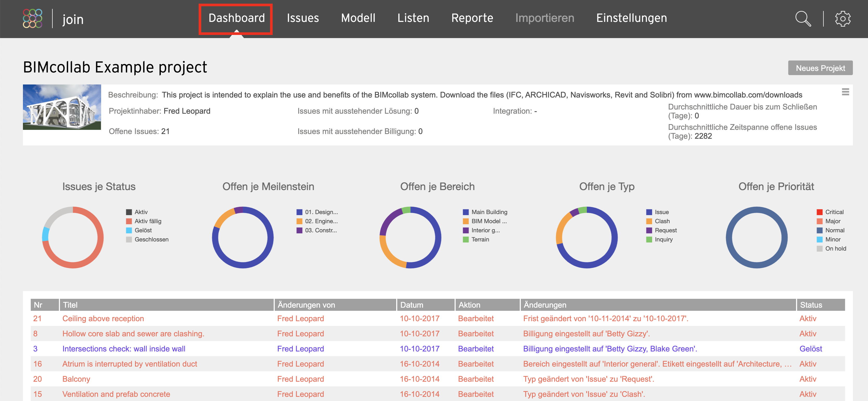
Task: Click the Major priority legend swatch
Action: (x=820, y=221)
